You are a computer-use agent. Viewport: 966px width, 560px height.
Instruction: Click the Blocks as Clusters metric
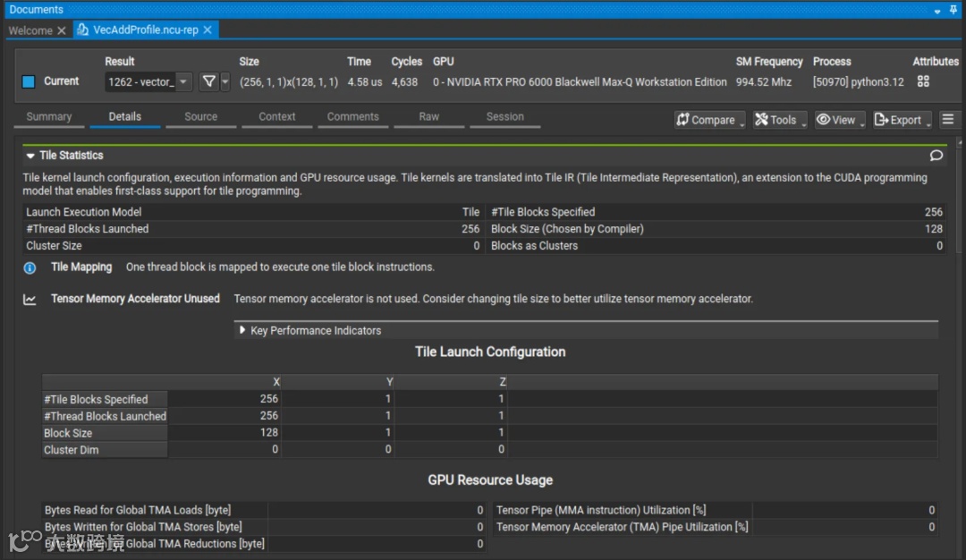coord(716,245)
